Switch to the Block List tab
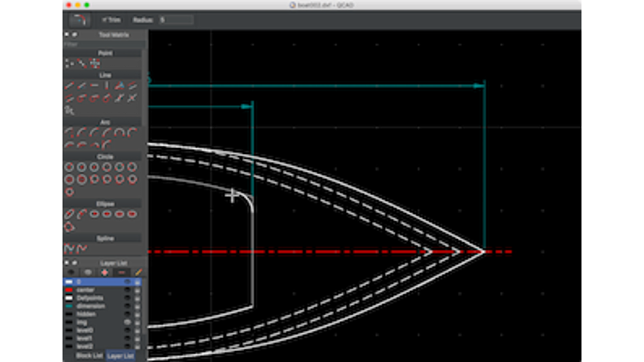The height and width of the screenshot is (362, 644). coord(89,355)
